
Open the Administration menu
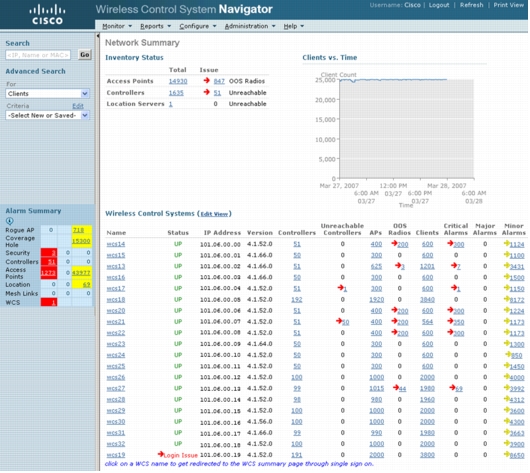[x=250, y=26]
